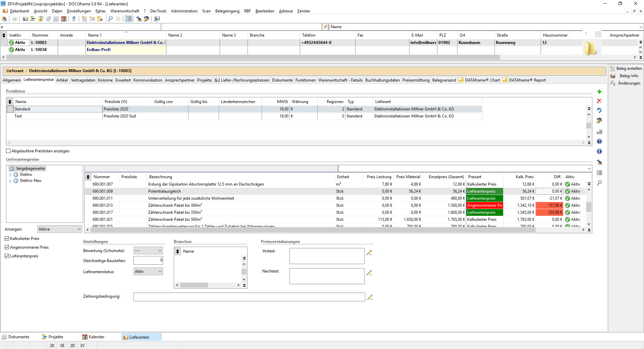Add new price list with green plus
The width and height of the screenshot is (644, 349).
click(x=599, y=92)
